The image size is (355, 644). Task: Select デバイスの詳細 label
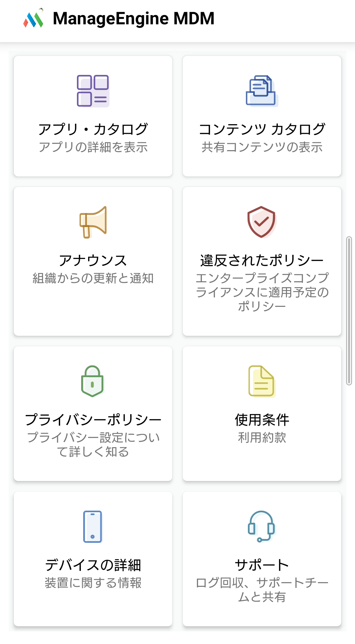tap(93, 565)
